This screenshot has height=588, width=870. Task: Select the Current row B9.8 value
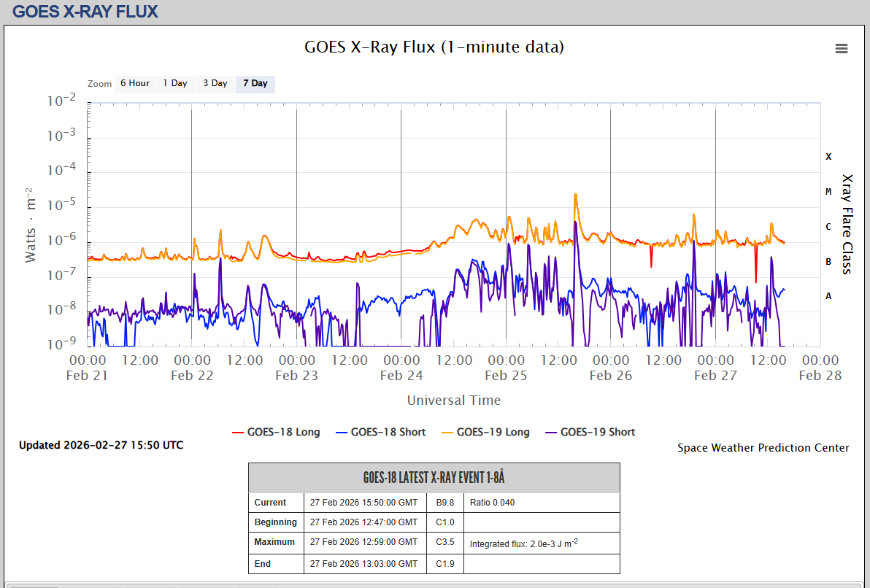445,503
